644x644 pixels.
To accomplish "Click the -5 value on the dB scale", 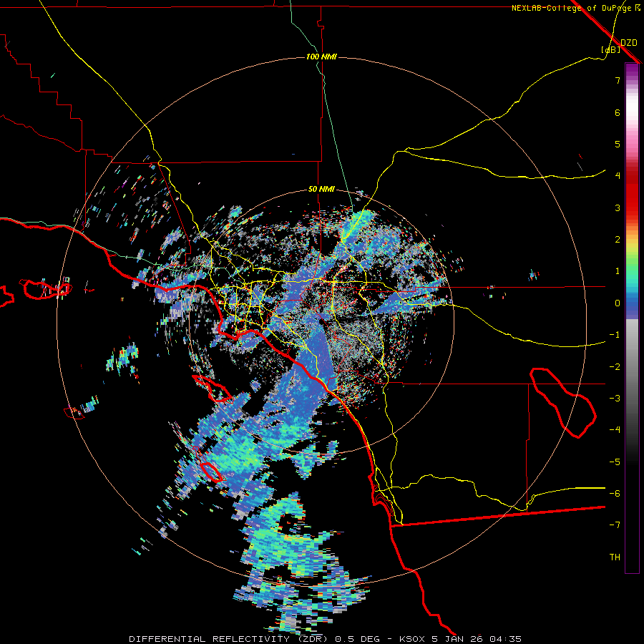I will 615,462.
